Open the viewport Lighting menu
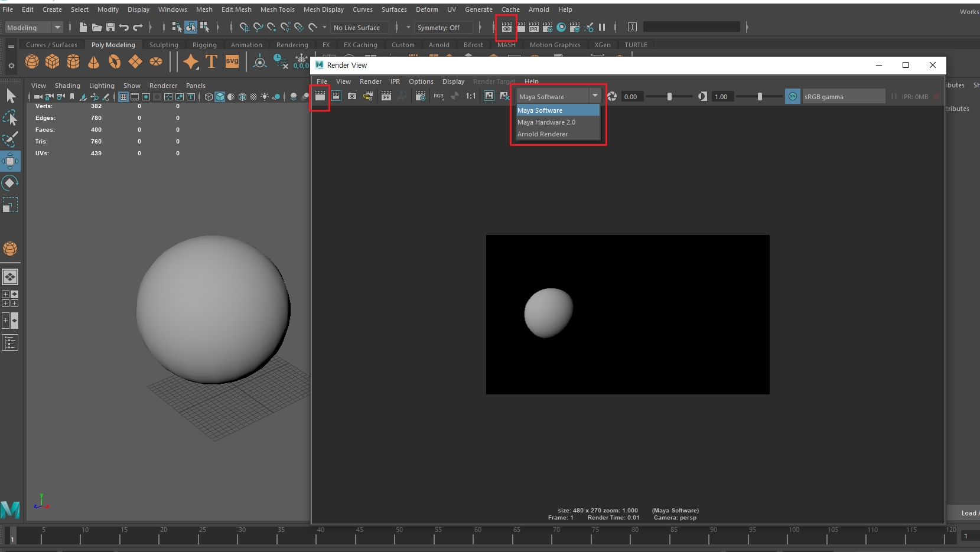980x552 pixels. coord(102,86)
